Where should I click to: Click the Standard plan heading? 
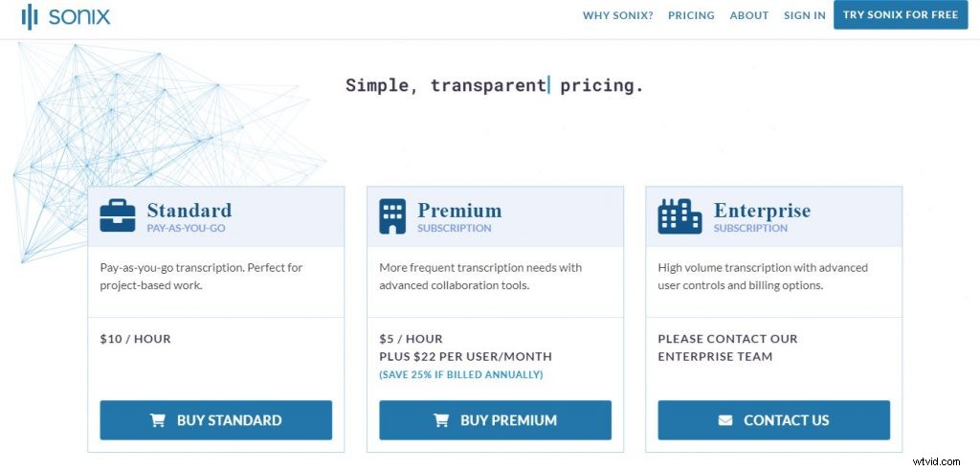click(x=189, y=211)
